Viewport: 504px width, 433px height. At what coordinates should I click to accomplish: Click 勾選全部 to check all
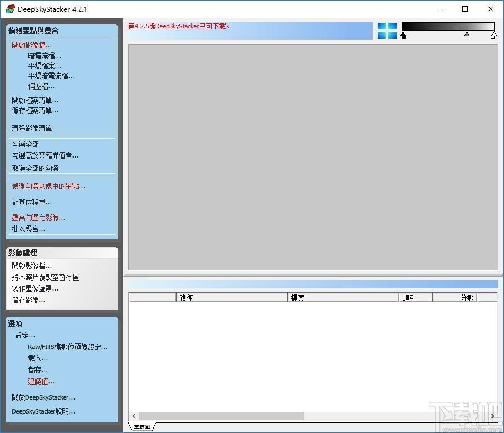coord(26,144)
